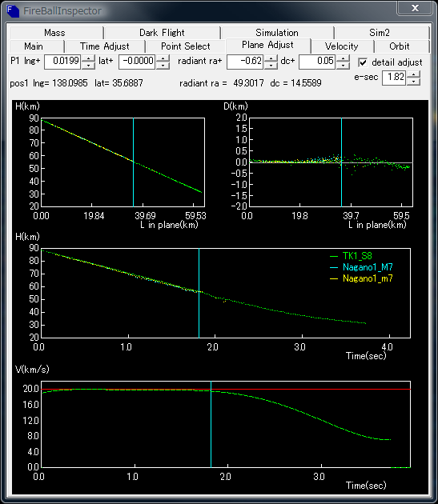Open the Dark Flight tab

point(162,33)
